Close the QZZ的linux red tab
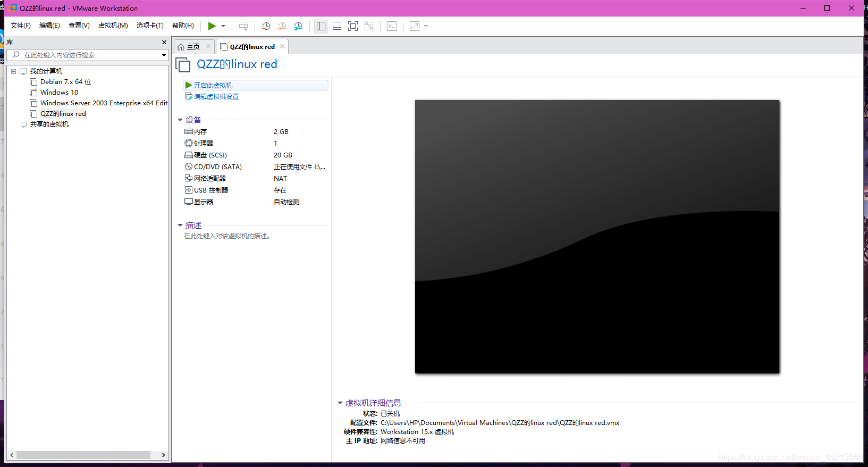Screen dimensions: 868x467 pyautogui.click(x=282, y=46)
